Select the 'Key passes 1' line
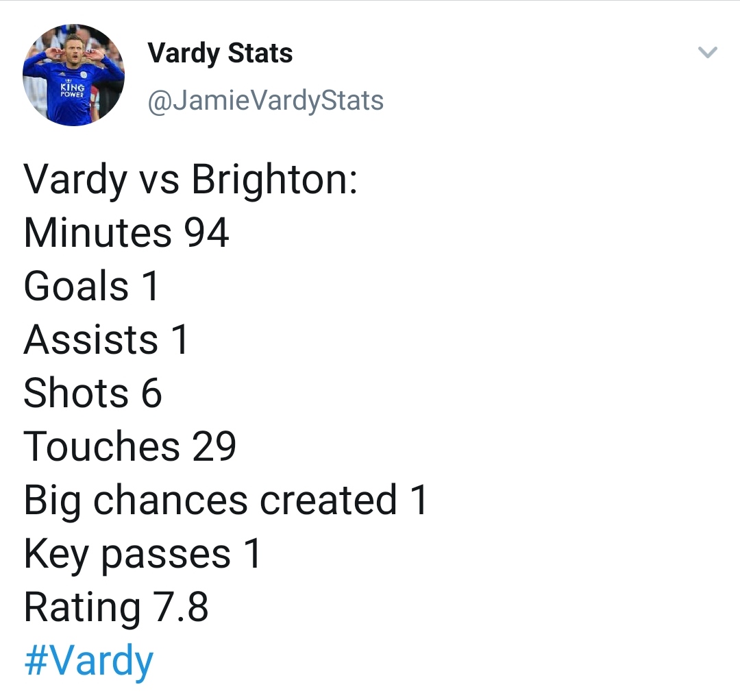The width and height of the screenshot is (740, 700). (142, 555)
